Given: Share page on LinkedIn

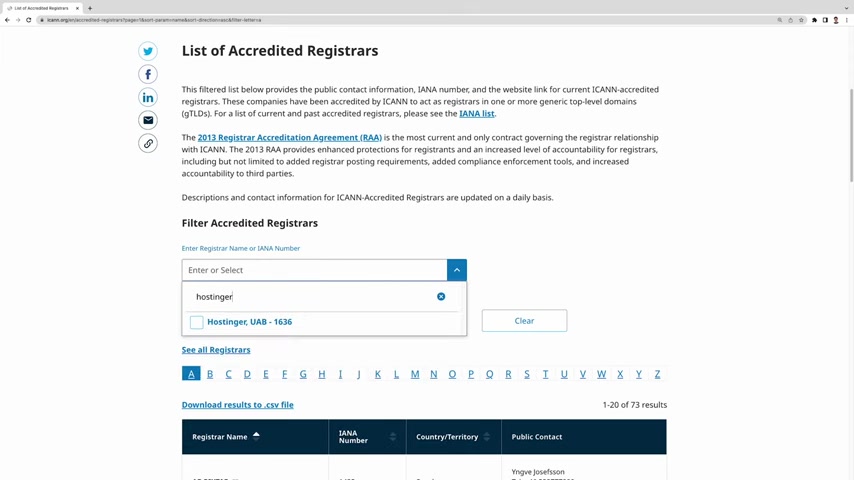Looking at the screenshot, I should pos(148,98).
